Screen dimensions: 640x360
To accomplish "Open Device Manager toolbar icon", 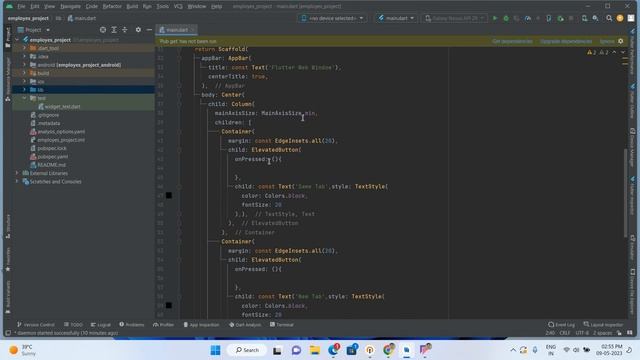I will (x=584, y=18).
